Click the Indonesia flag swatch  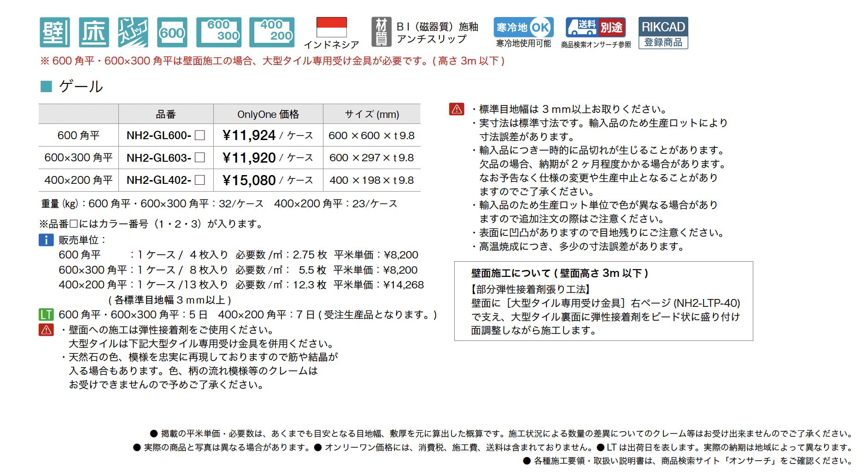coord(331,27)
